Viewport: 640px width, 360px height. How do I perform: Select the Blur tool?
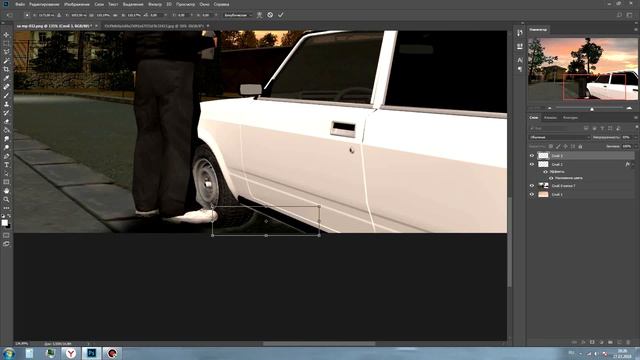point(6,138)
